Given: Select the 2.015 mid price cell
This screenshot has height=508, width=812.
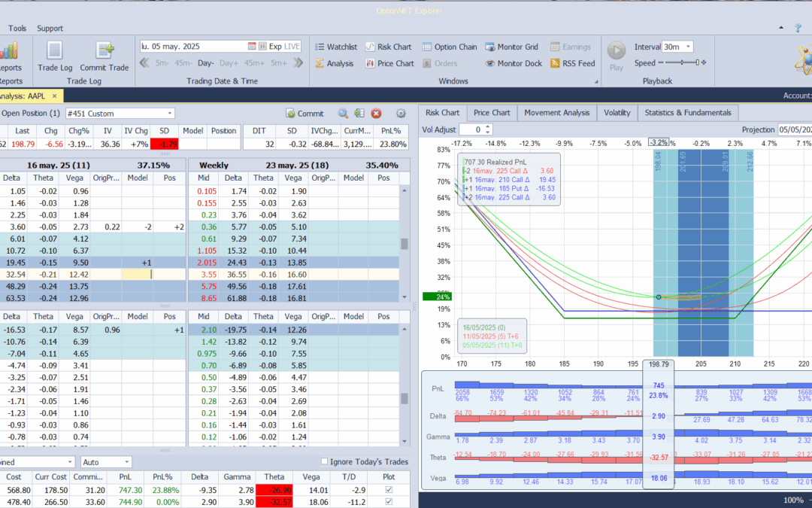Looking at the screenshot, I should [204, 263].
